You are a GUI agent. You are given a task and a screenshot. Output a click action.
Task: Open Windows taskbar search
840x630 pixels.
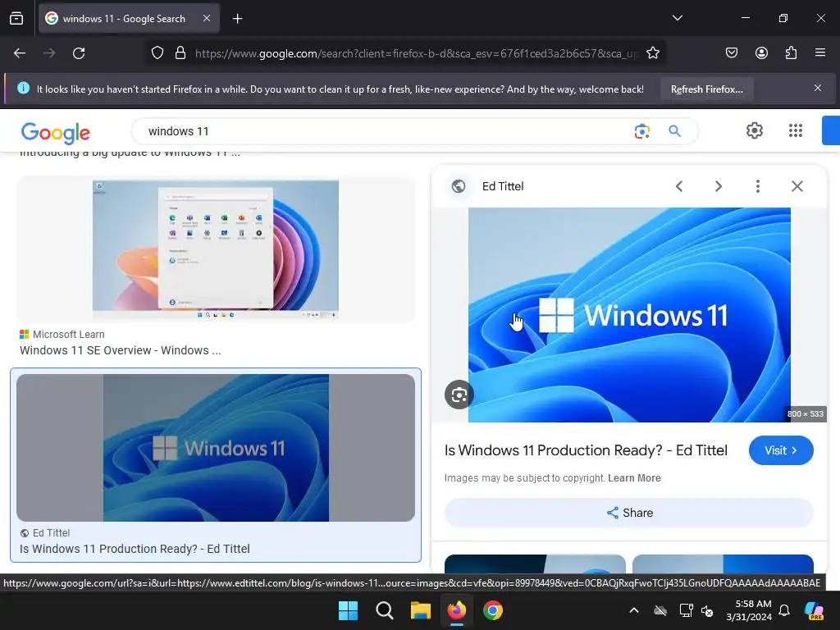click(384, 610)
